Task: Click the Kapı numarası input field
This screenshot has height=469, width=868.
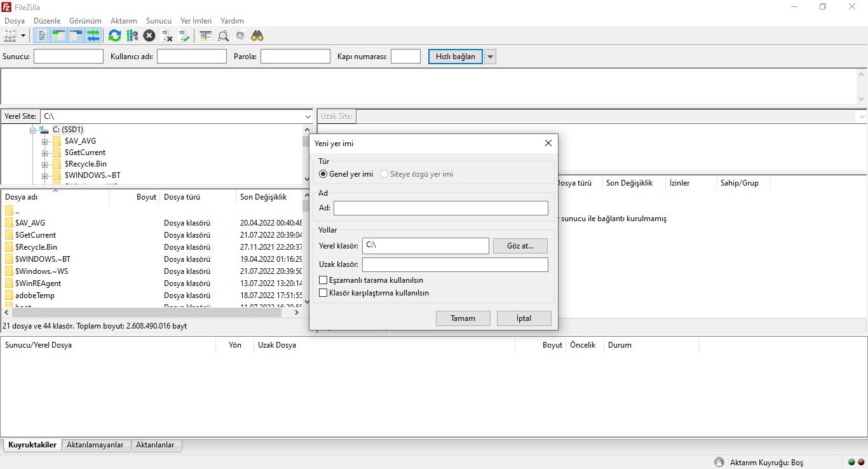Action: click(x=405, y=57)
